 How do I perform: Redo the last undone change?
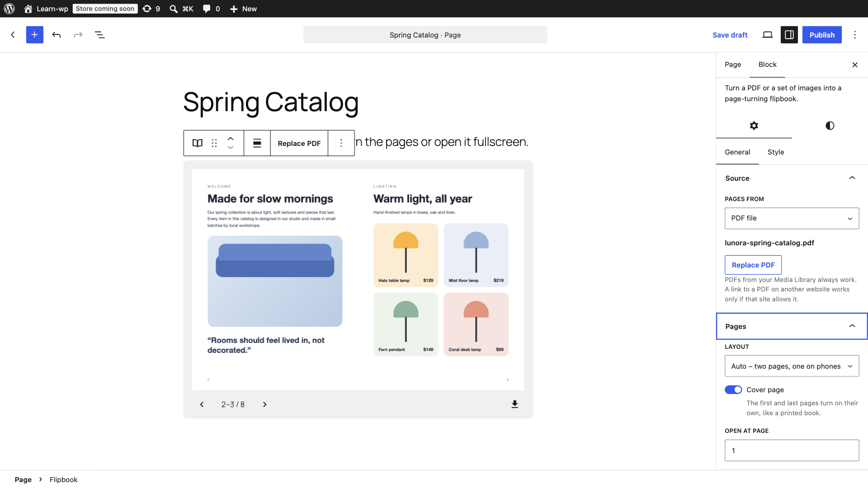[x=78, y=35]
